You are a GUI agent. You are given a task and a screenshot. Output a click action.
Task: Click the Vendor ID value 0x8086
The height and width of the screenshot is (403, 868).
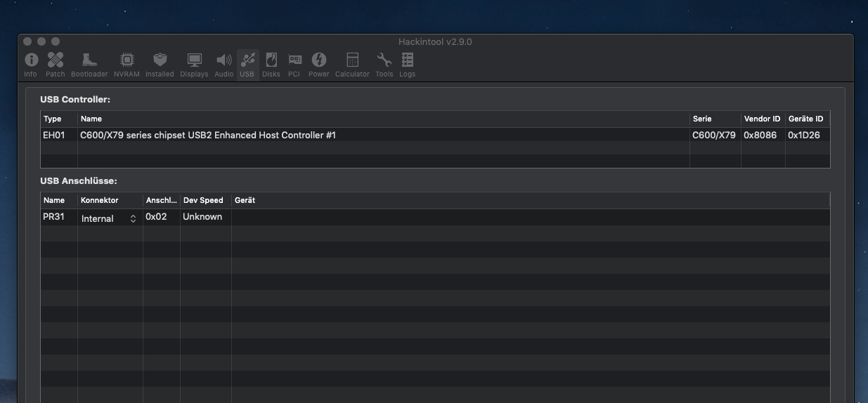tap(760, 135)
